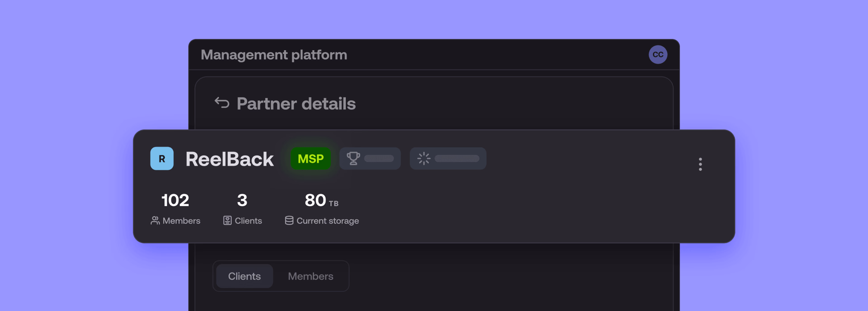Click the ReelBack R logo tile

(162, 159)
